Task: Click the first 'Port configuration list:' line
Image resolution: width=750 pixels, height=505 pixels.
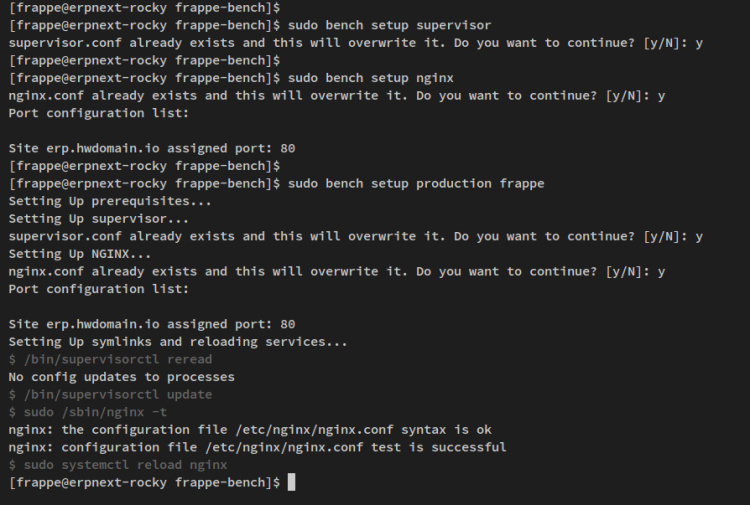Action: [x=97, y=113]
